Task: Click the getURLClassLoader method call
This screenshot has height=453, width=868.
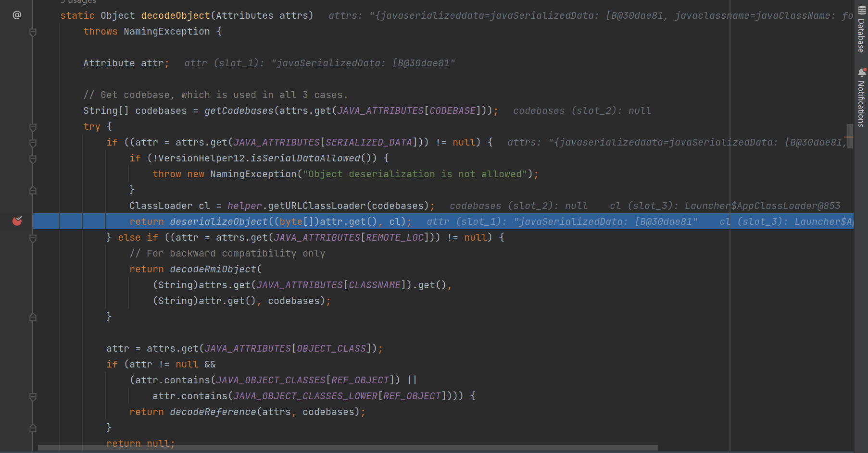Action: click(x=317, y=206)
